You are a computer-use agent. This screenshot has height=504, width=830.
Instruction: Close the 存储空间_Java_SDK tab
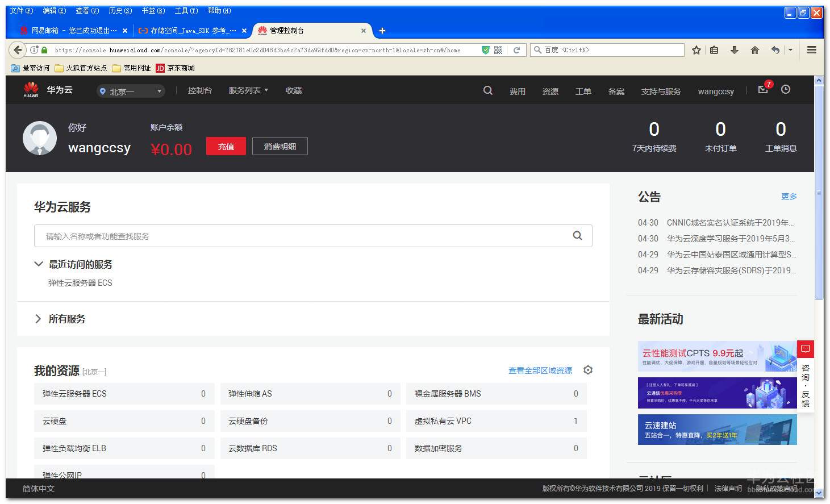pos(244,31)
